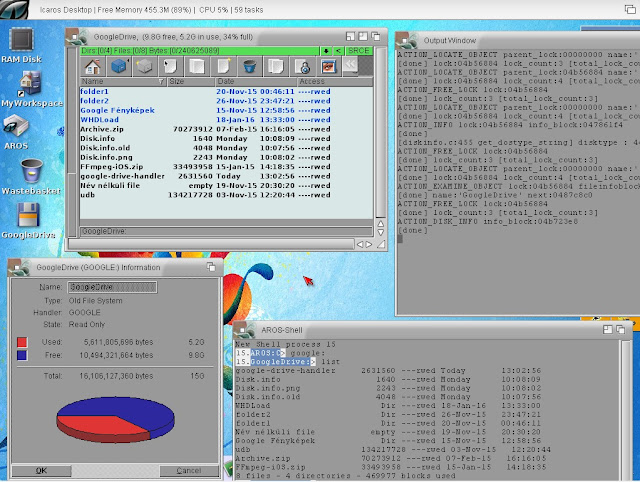The height and width of the screenshot is (482, 640).
Task: Click the GoogleDrive window vertical scrollbar
Action: [380, 133]
